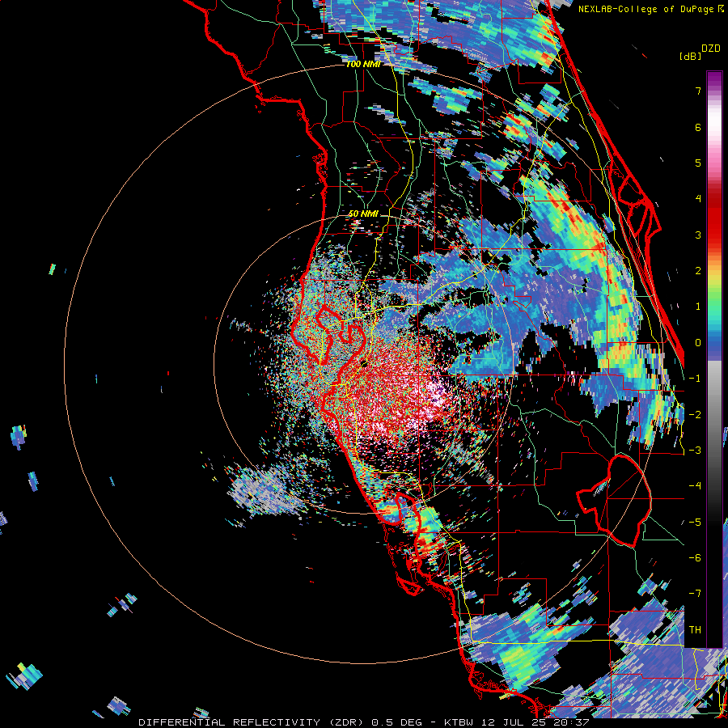Click the 100 NMI range ring label
The width and height of the screenshot is (728, 728).
point(363,64)
